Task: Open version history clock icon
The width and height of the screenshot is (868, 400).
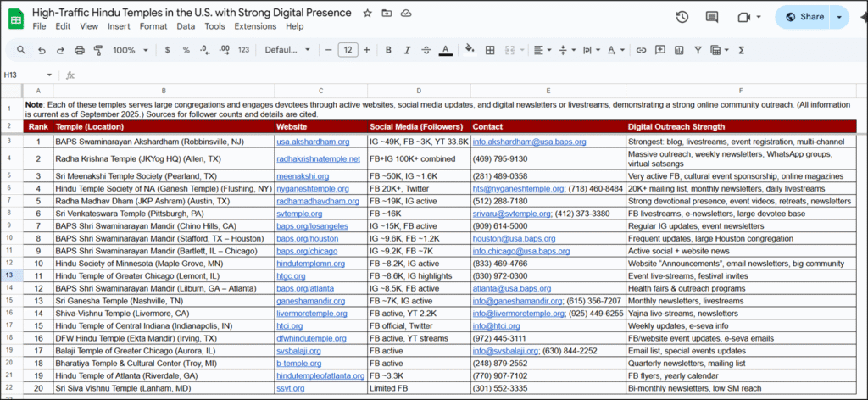Action: [x=682, y=17]
